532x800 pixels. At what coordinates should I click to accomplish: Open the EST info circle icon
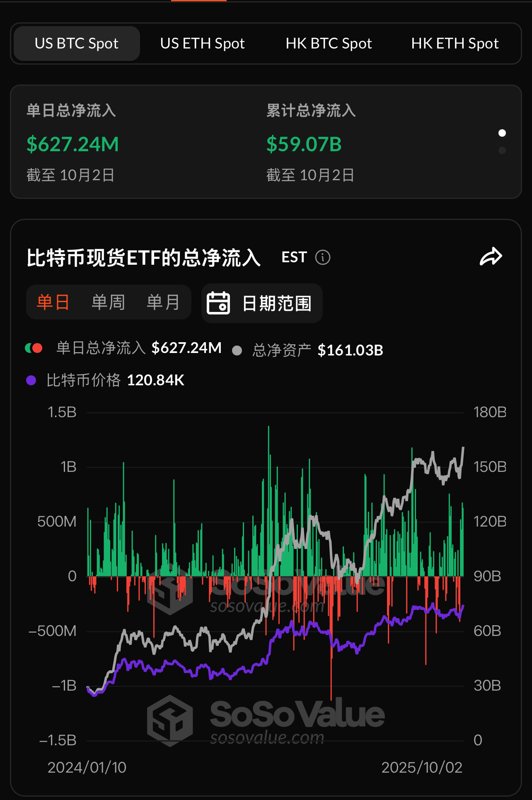322,257
